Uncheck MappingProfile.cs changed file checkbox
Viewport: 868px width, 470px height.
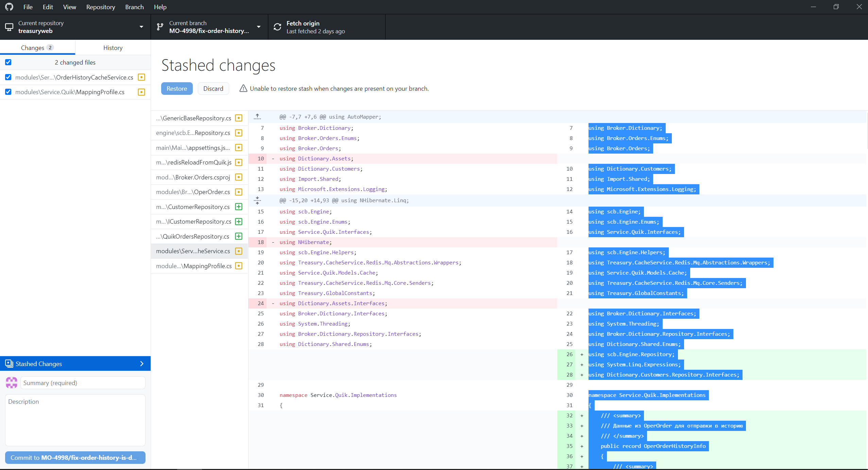(8, 92)
